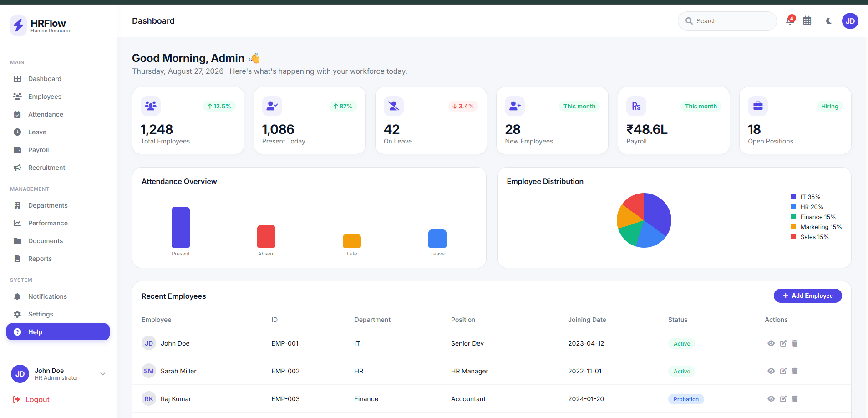View John Doe's record eye icon
This screenshot has height=418, width=868.
(x=771, y=343)
